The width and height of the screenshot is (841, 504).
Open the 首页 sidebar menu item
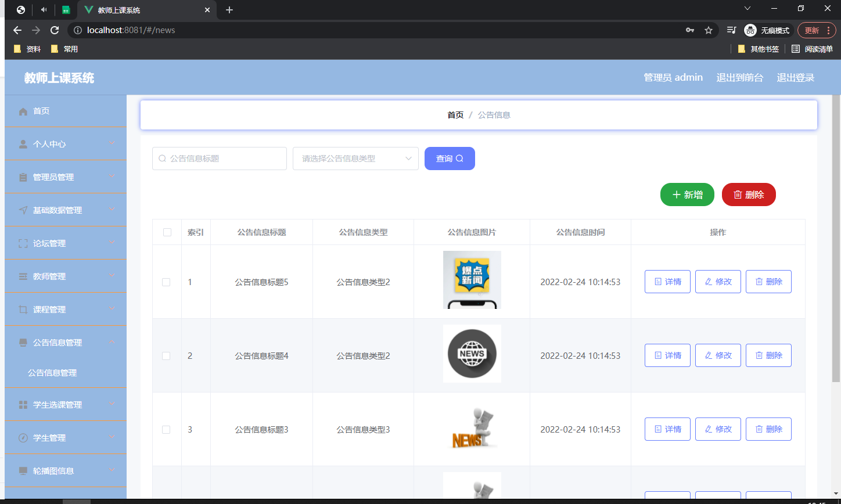point(66,111)
